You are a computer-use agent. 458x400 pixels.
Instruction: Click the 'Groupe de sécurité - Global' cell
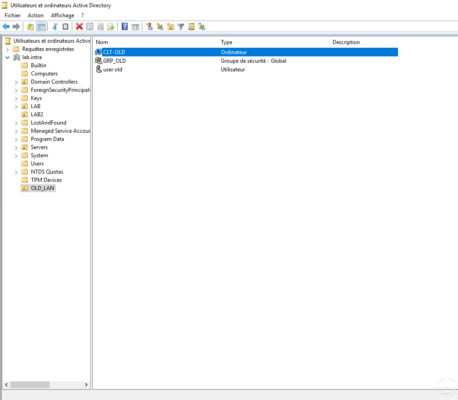(x=253, y=61)
